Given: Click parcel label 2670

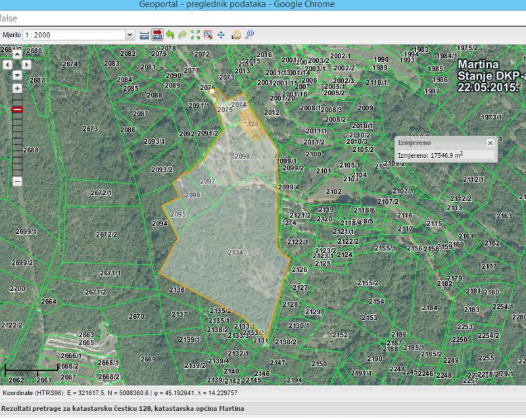Looking at the screenshot, I should (x=136, y=316).
